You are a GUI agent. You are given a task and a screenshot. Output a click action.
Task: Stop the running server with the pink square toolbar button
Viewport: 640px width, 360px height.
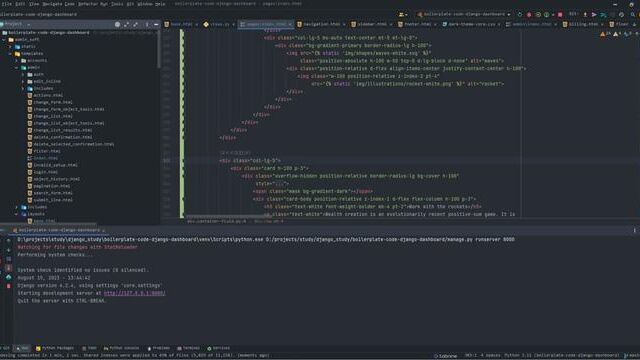(x=560, y=14)
